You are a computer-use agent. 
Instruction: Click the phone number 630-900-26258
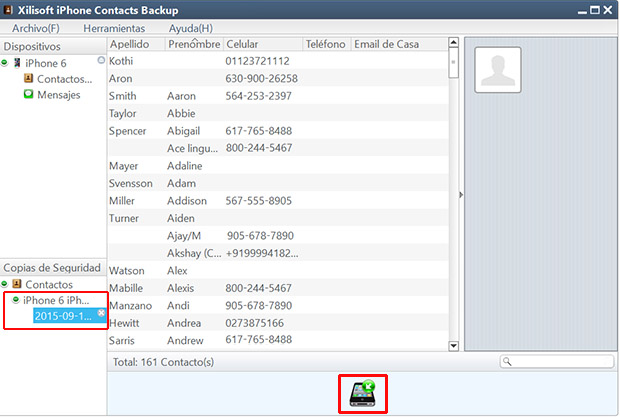(x=261, y=79)
